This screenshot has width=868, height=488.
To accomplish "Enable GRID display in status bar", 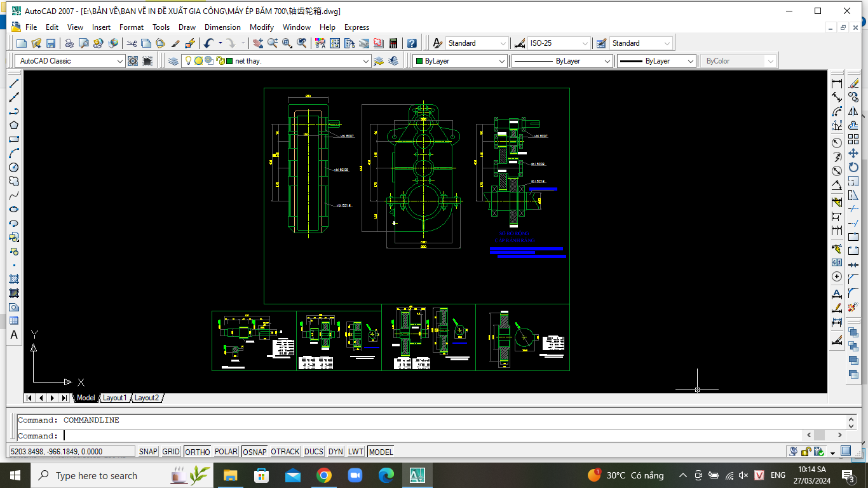I will pos(171,452).
